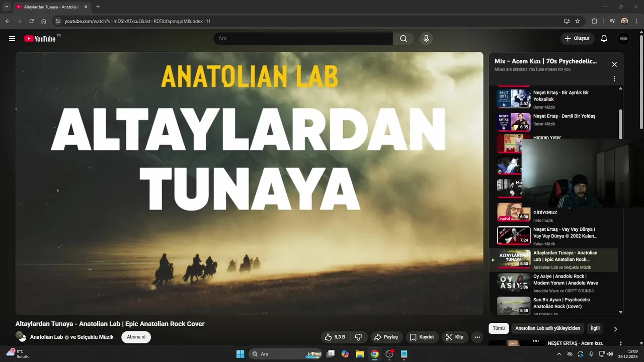This screenshot has height=362, width=644.
Task: Click the YouTube search field Ara
Action: point(303,39)
